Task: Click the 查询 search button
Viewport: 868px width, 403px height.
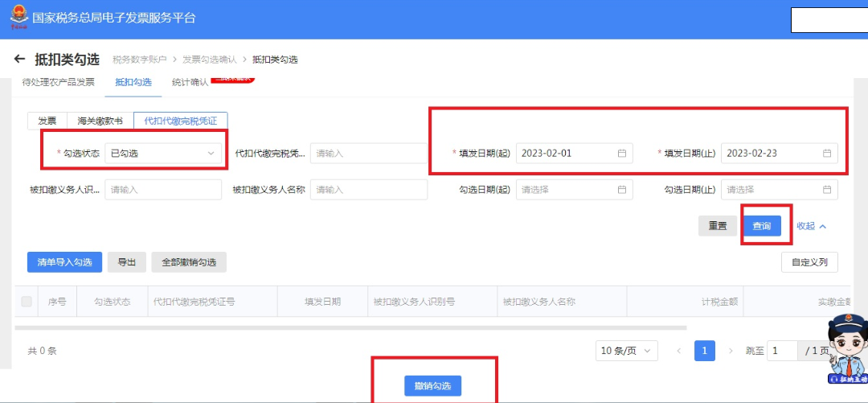Action: (762, 226)
